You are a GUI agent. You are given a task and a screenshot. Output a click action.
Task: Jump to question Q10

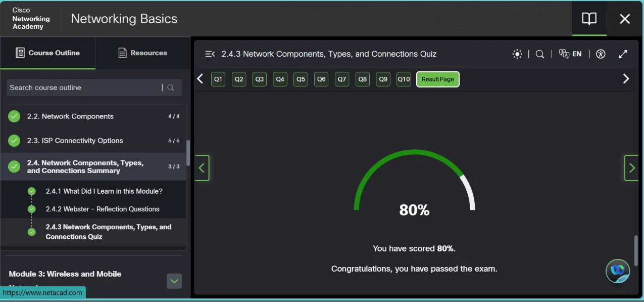click(404, 79)
